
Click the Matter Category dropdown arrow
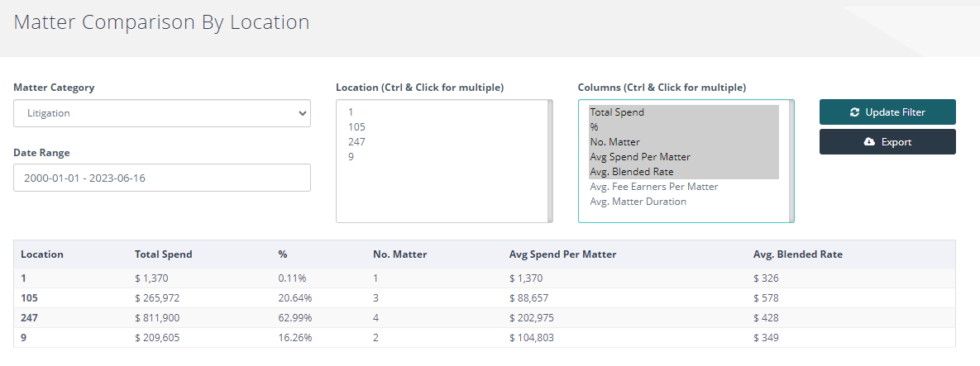(303, 113)
